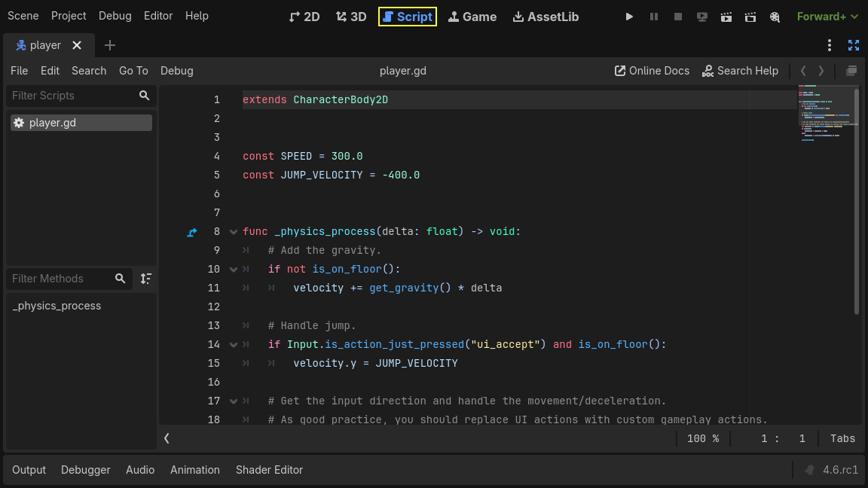Stop the running project

[x=677, y=16]
